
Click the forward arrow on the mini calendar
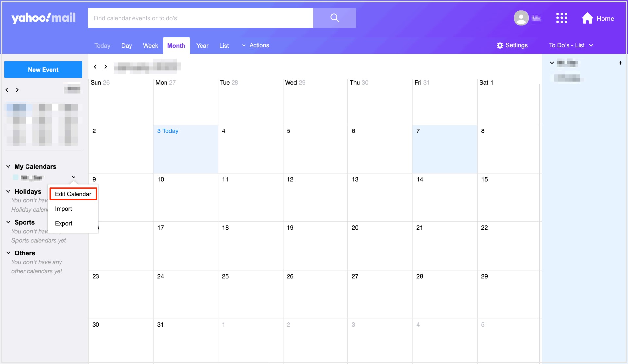click(17, 90)
